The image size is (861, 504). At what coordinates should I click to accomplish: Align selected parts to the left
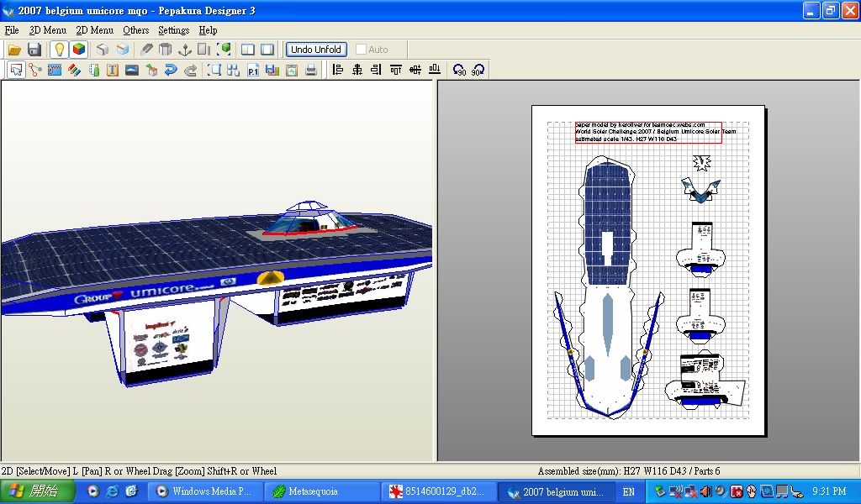(338, 70)
